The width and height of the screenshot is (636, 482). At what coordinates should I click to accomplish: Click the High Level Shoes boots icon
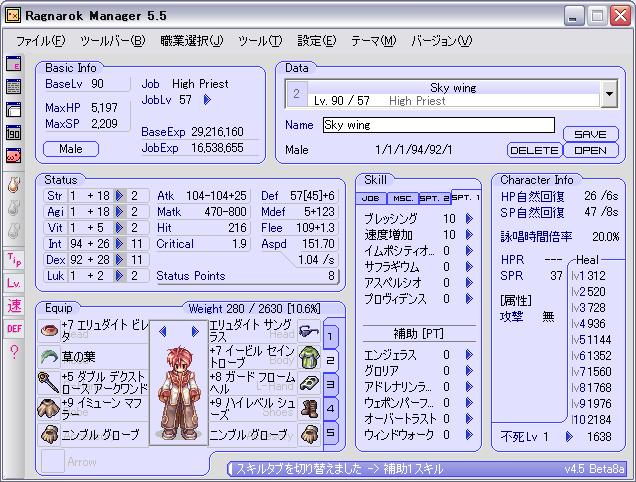point(309,409)
